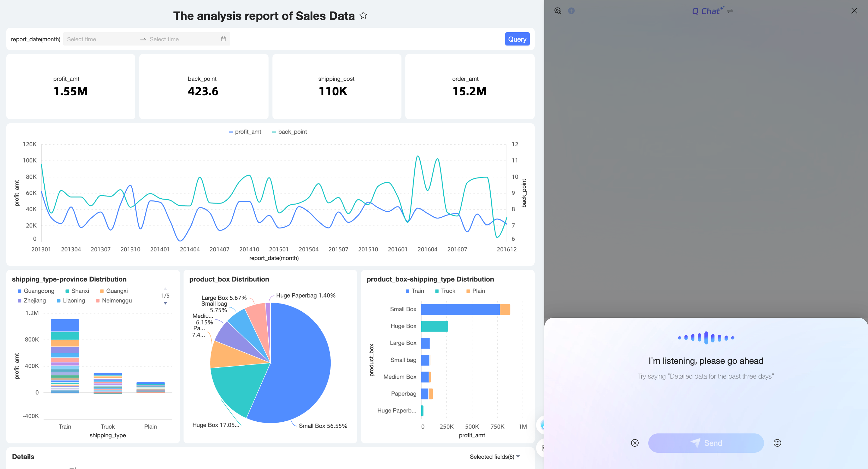The image size is (868, 469).
Task: Toggle Plain legend in product_box-shipping_type chart
Action: point(476,291)
